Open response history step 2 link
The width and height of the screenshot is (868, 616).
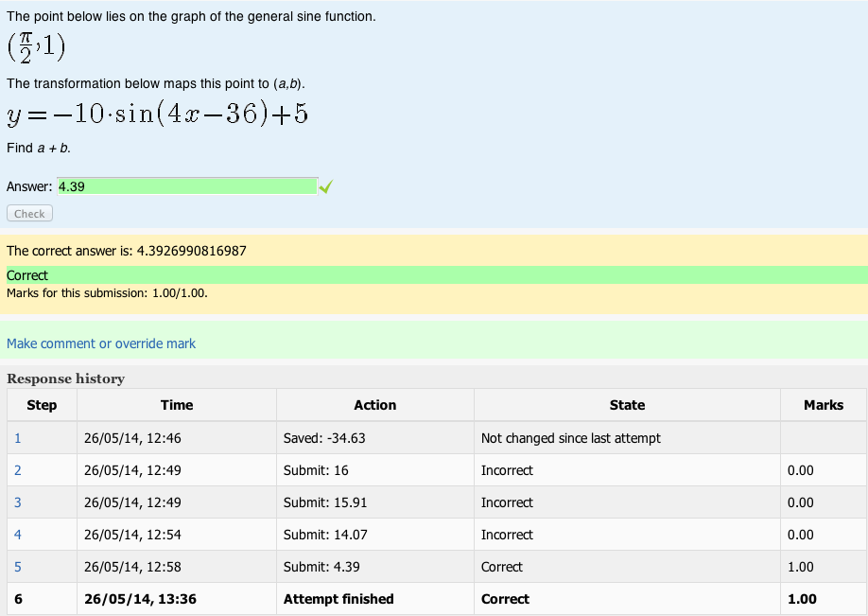[x=18, y=470]
